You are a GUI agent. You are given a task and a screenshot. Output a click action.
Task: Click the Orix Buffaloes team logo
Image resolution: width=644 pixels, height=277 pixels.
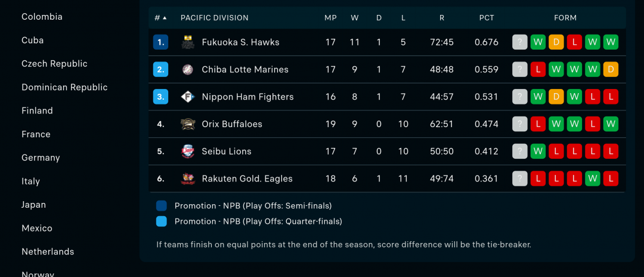[x=188, y=124]
